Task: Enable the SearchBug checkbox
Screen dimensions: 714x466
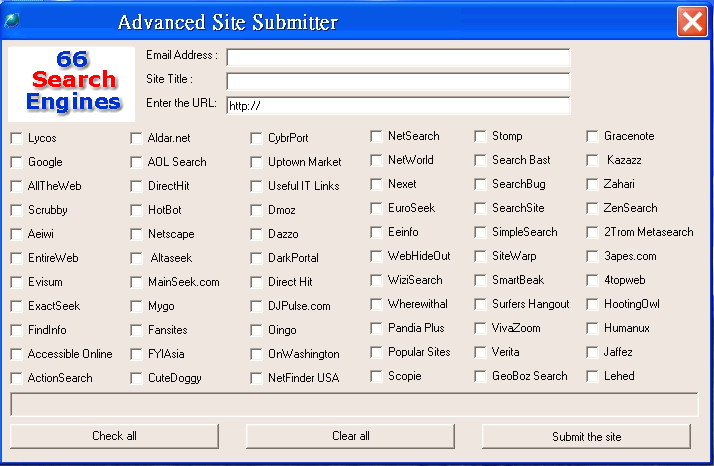Action: [480, 184]
